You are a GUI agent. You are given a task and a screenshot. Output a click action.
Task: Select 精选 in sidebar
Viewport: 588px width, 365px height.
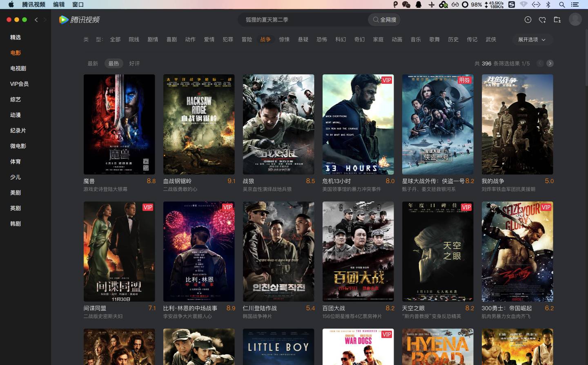(16, 37)
